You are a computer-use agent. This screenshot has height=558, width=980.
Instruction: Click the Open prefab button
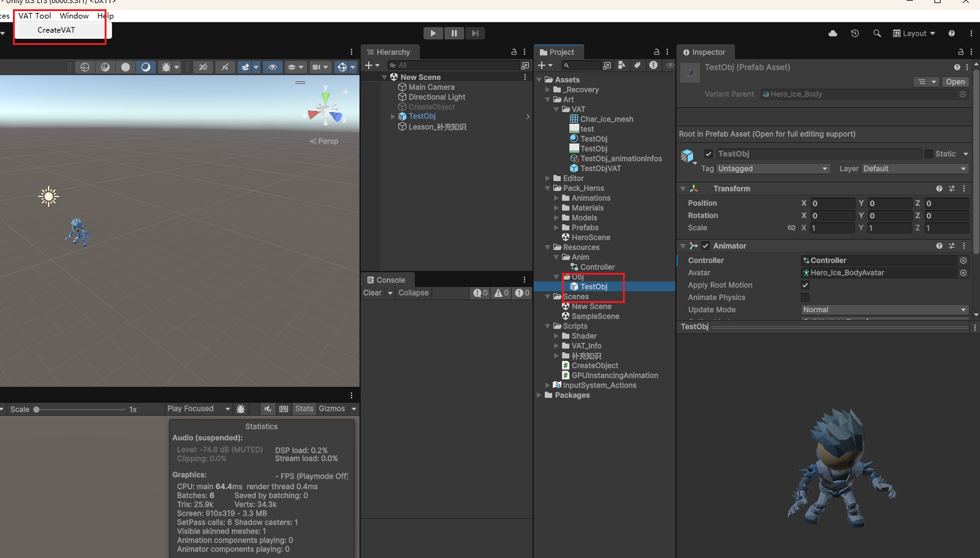click(x=955, y=82)
